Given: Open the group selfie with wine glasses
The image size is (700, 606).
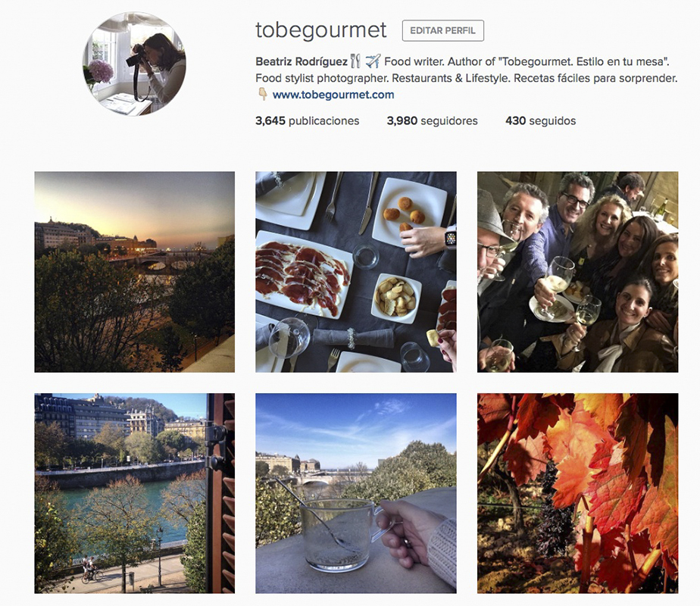Looking at the screenshot, I should tap(578, 272).
